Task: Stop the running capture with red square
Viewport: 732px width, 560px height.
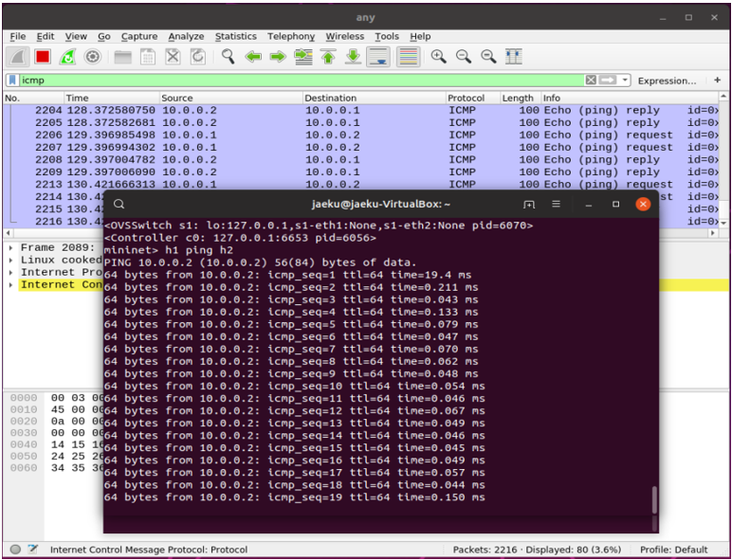Action: click(x=43, y=57)
